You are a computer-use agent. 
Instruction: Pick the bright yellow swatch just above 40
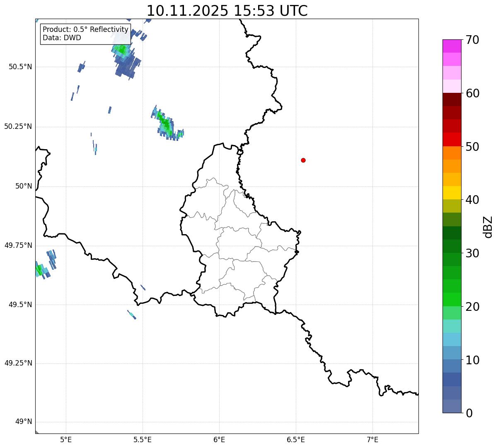coord(452,193)
